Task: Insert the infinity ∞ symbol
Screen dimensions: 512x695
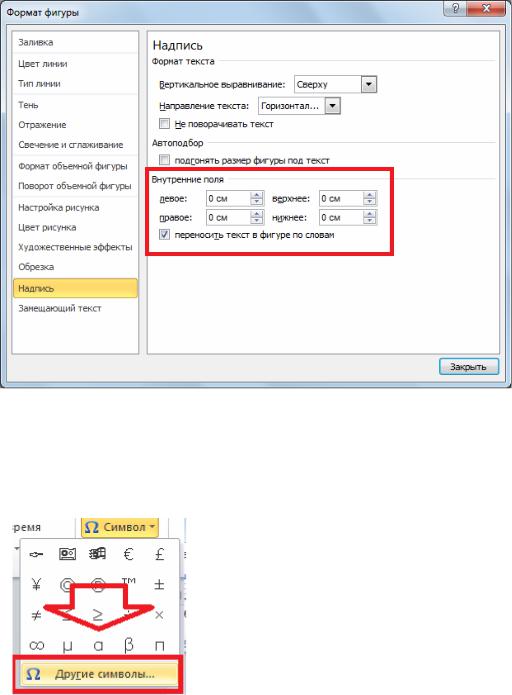Action: pos(36,645)
